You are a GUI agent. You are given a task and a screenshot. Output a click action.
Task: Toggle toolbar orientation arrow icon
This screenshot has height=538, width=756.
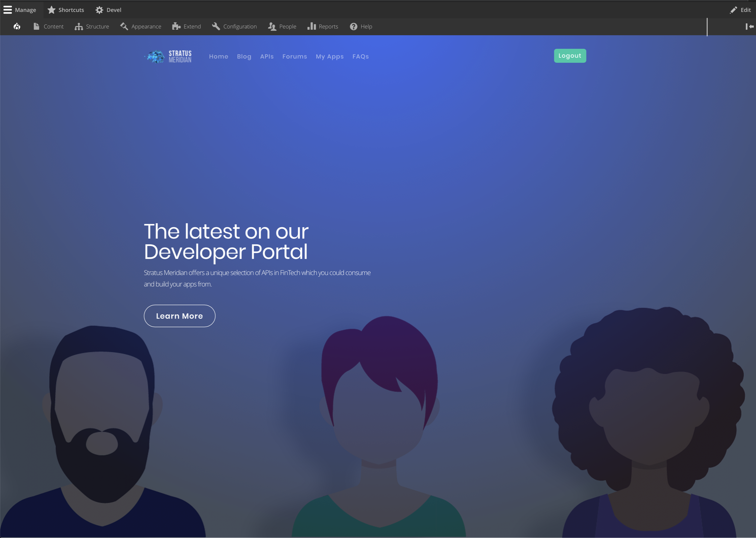pyautogui.click(x=749, y=27)
